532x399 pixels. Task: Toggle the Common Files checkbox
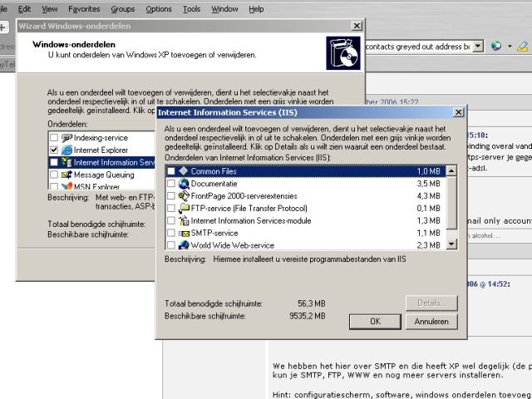171,171
